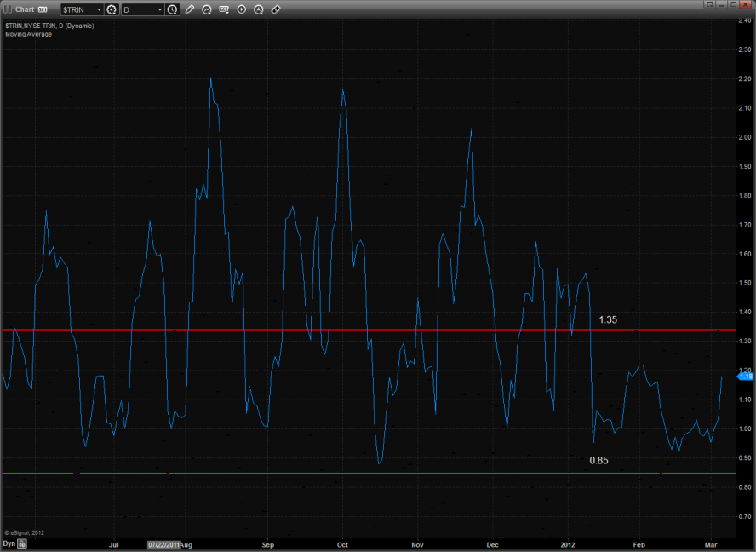This screenshot has width=756, height=552.
Task: Expand the D interval dropdown arrow
Action: point(160,9)
